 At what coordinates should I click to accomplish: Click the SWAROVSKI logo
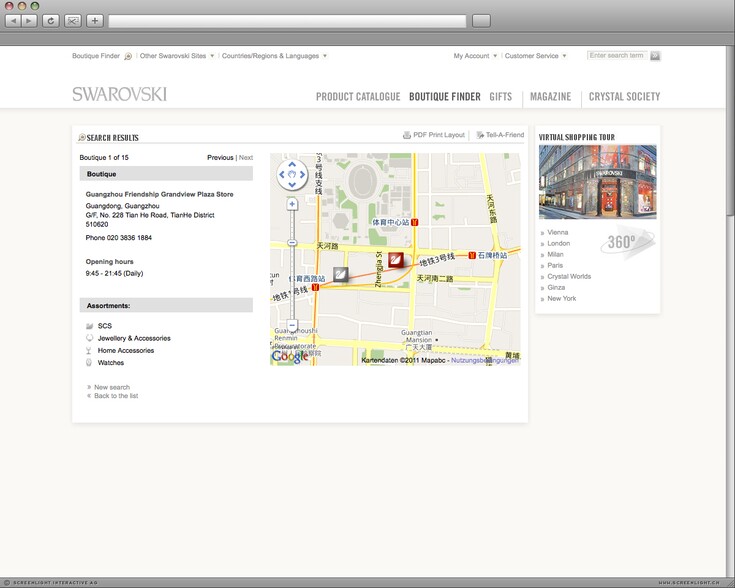coord(120,94)
